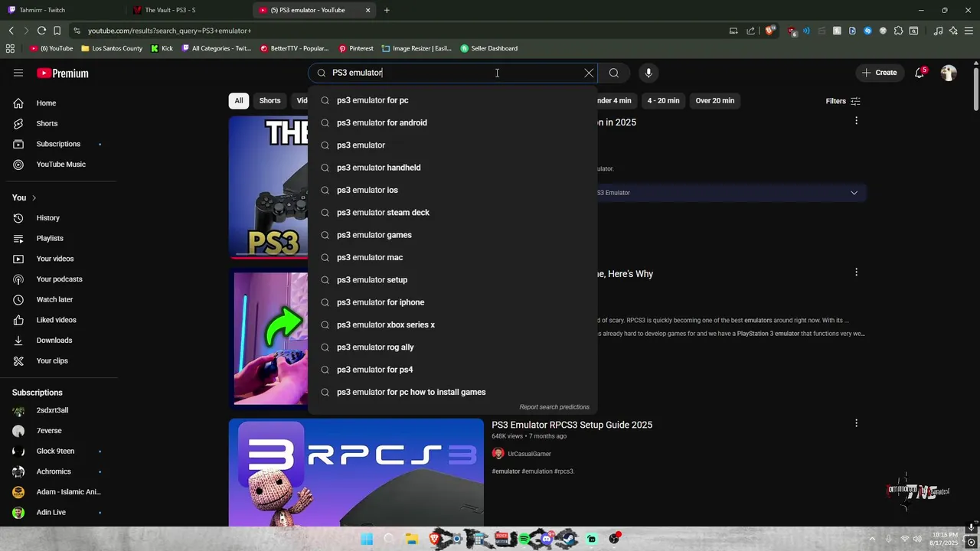Open the Create button
Viewport: 980px width, 551px height.
pyautogui.click(x=879, y=73)
